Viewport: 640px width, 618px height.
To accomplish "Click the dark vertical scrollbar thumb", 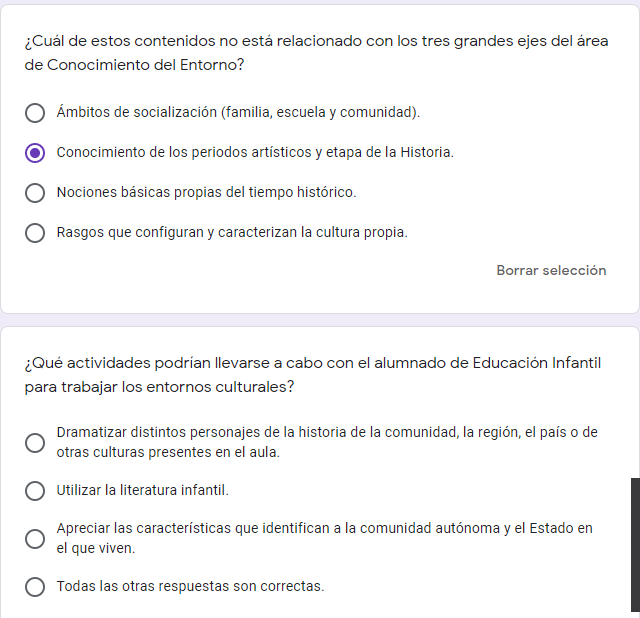I will click(x=635, y=544).
